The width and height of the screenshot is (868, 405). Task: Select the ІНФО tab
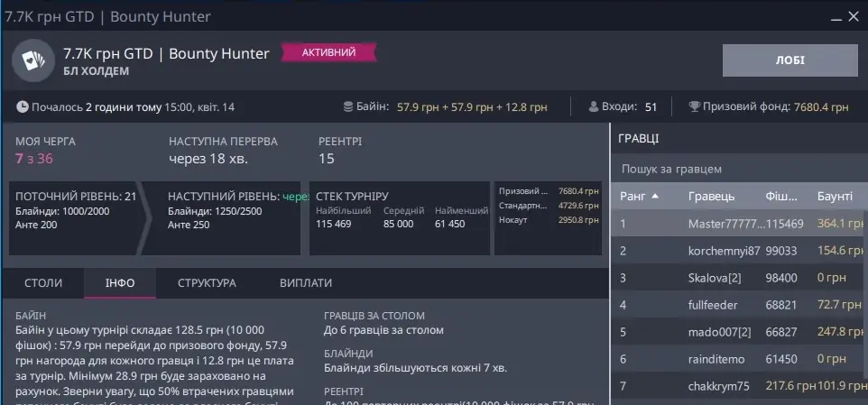tap(119, 282)
